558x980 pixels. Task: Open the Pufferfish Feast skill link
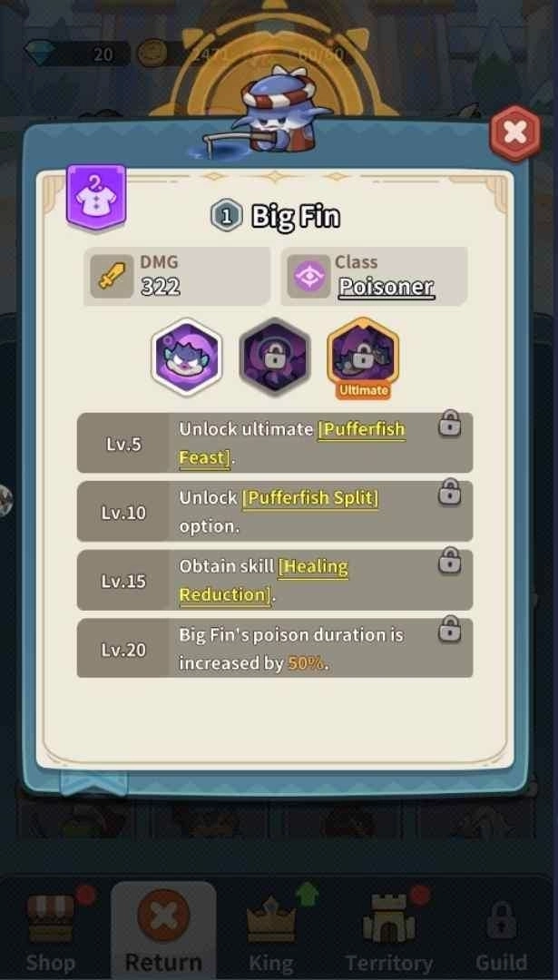292,444
